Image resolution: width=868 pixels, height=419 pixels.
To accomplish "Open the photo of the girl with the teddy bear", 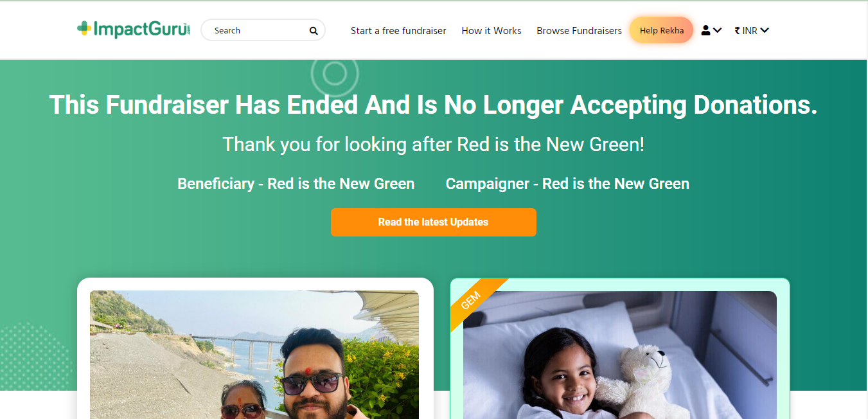I will pos(619,355).
